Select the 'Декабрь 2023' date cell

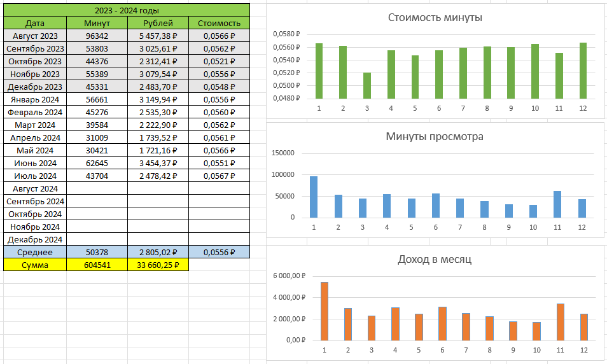[x=35, y=87]
